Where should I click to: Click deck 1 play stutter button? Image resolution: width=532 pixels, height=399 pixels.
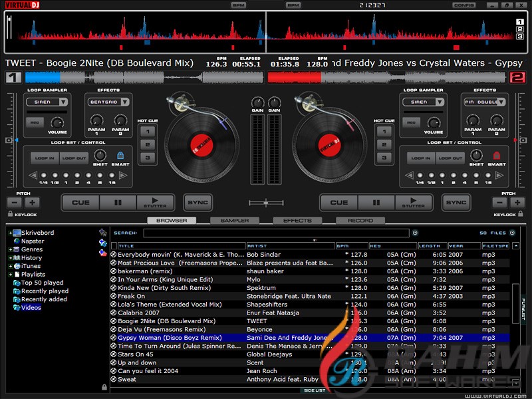(155, 203)
